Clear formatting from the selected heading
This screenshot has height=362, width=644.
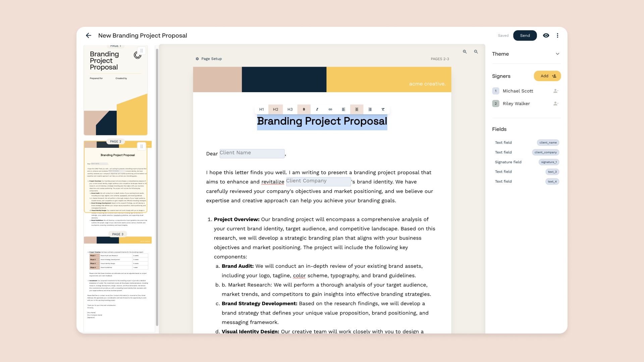click(x=383, y=109)
